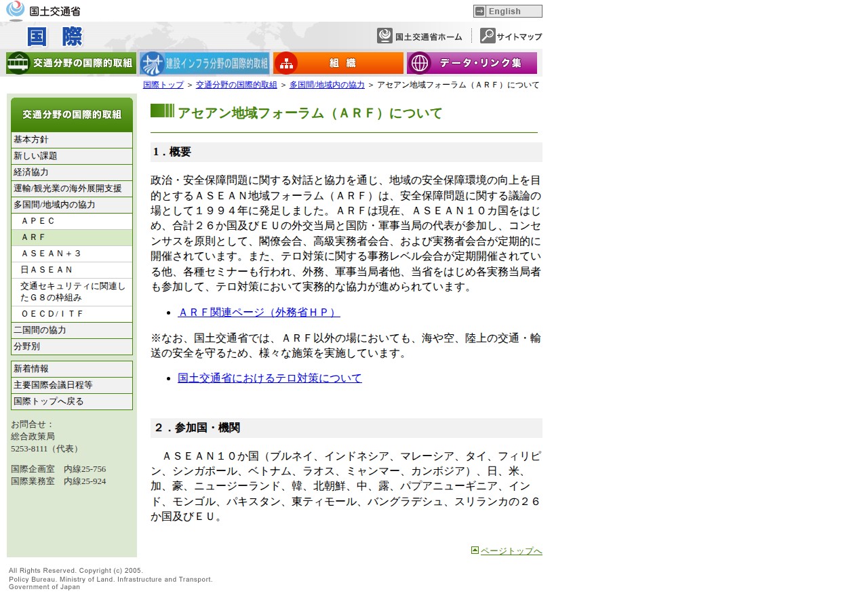
Task: Click the 5253-8111（代表） phone number
Action: [x=46, y=449]
